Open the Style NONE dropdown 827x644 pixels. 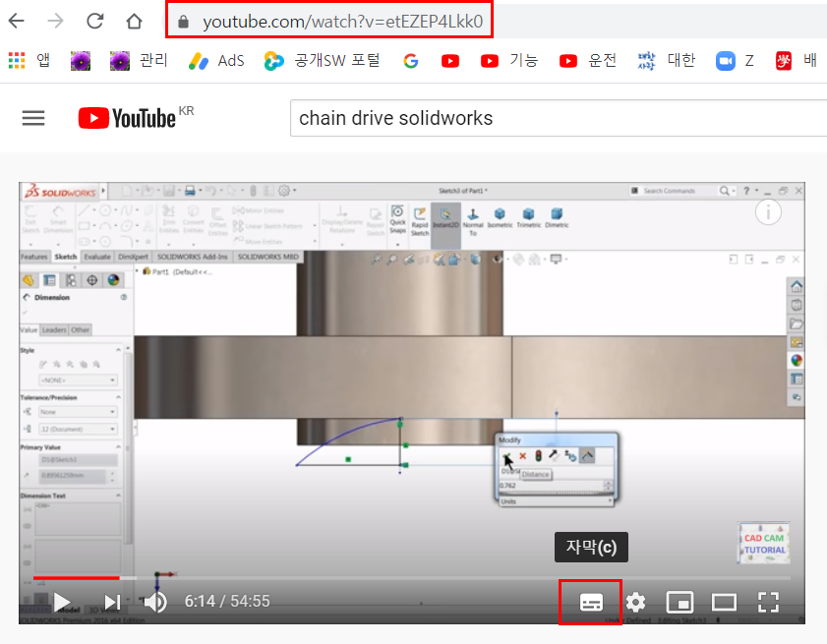coord(78,381)
